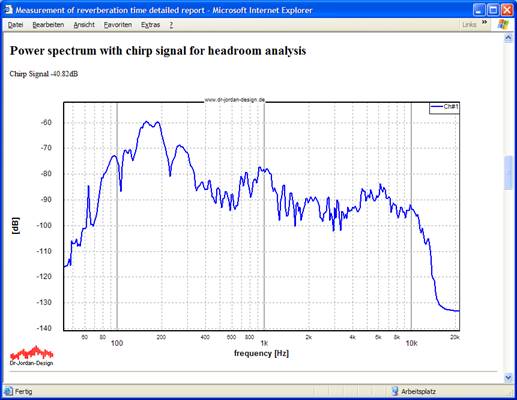
Task: Open the Ansicht menu
Action: (x=84, y=25)
